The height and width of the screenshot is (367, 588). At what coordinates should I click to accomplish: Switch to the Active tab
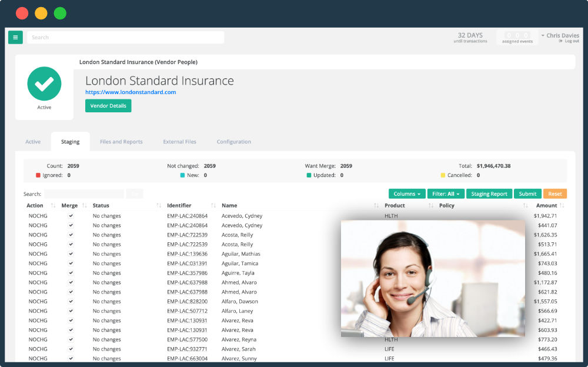(x=33, y=142)
